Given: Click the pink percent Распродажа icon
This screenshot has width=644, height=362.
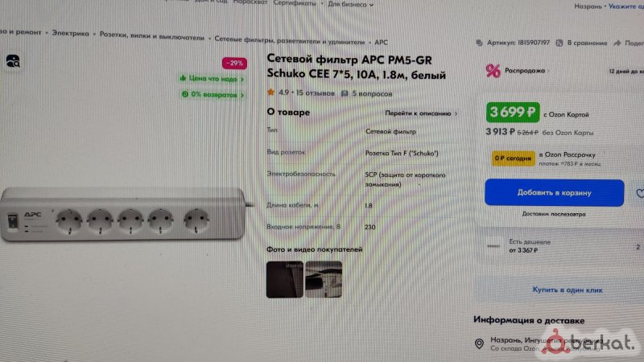Looking at the screenshot, I should [x=493, y=71].
